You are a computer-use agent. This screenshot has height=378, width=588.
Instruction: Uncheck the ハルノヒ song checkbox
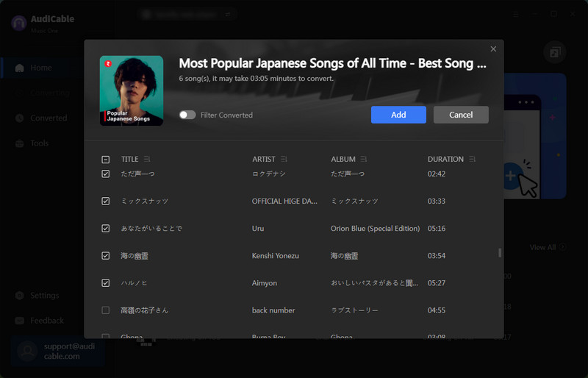coord(105,283)
